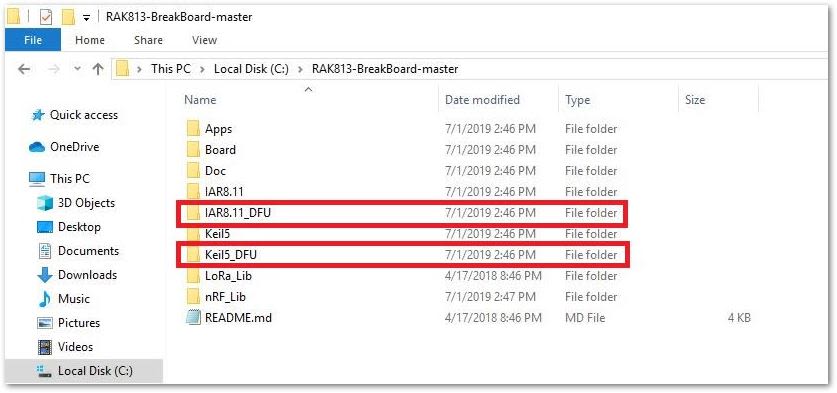Select the README.md file icon
This screenshot has width=837, height=393.
192,318
